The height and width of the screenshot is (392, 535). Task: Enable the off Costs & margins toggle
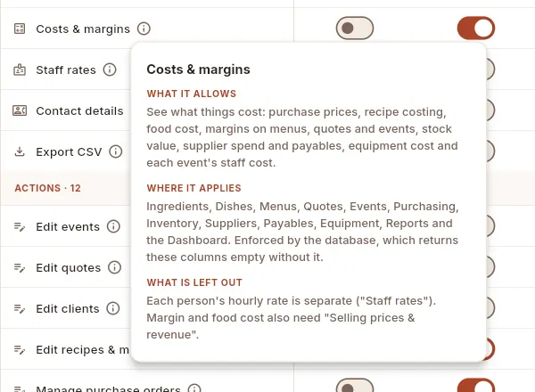[x=355, y=28]
